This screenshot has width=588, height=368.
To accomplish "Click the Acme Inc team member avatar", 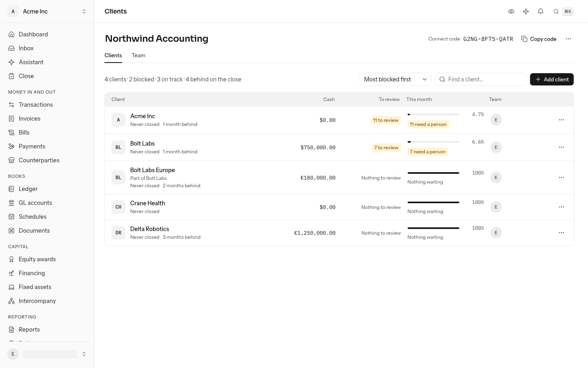I will coord(496,120).
